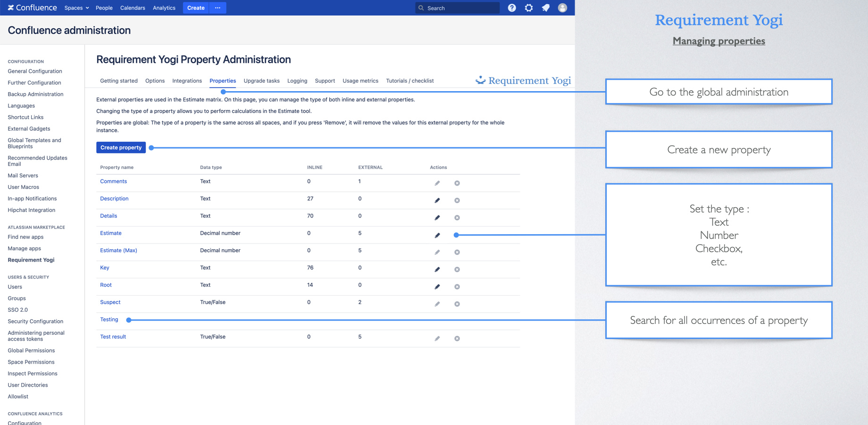Click the edit pencil for Key property

click(x=437, y=270)
